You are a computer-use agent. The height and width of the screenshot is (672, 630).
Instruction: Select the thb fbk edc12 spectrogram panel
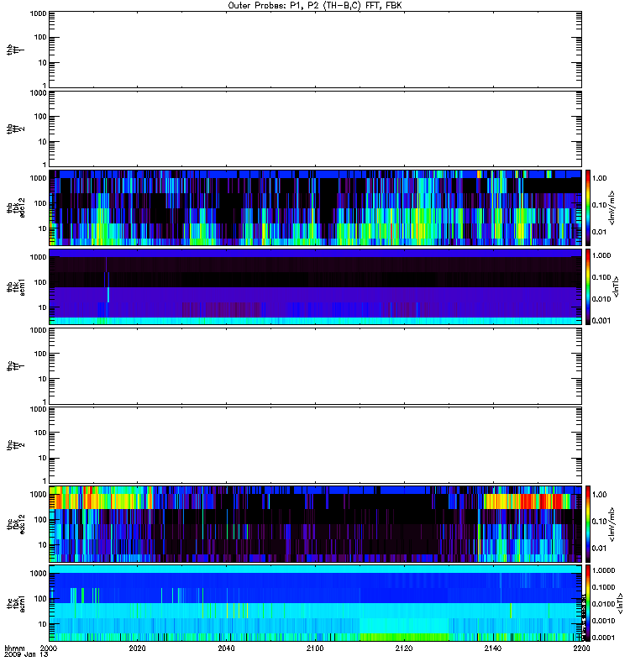(315, 207)
